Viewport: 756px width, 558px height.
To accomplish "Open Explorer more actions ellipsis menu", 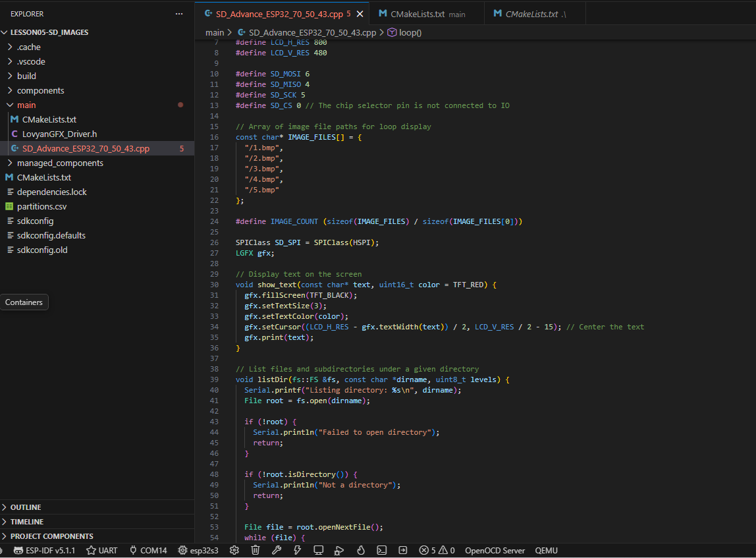I will coord(179,14).
